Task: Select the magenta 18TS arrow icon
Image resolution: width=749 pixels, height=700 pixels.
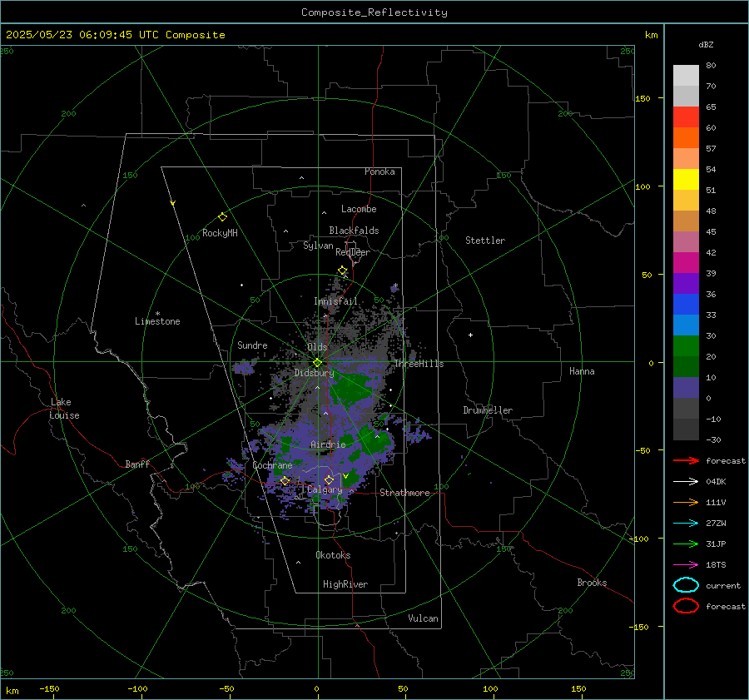Action: (x=686, y=565)
